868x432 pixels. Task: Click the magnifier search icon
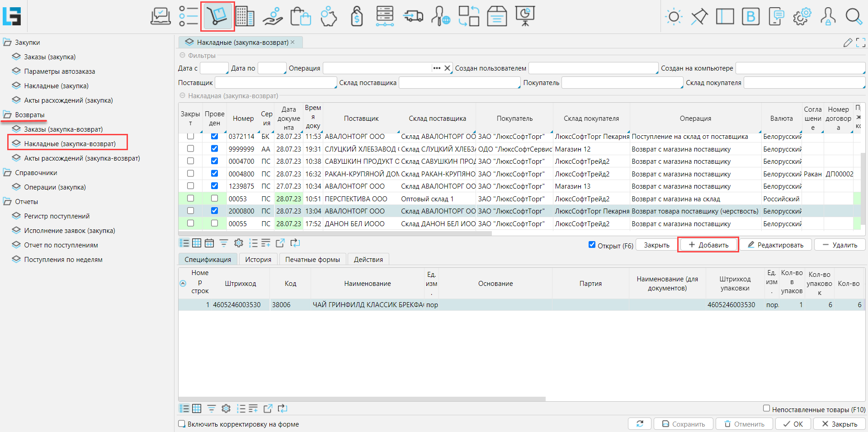pyautogui.click(x=854, y=17)
